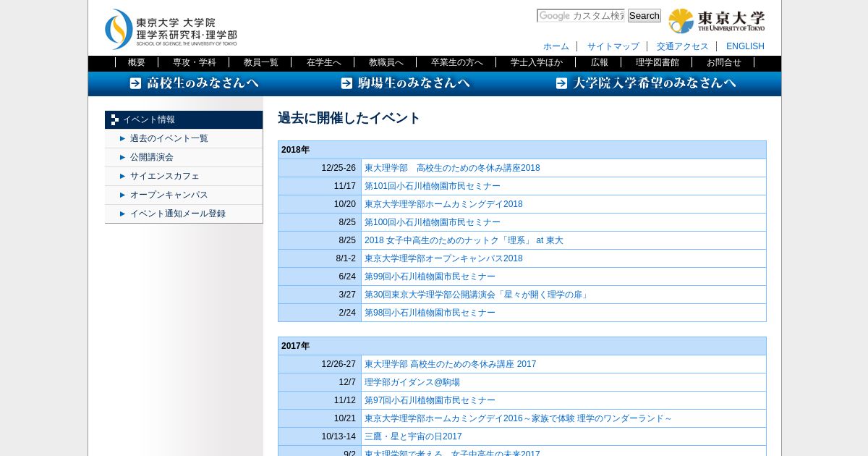Viewport: 868px width, 456px height.
Task: Click the 高校生のみなさんへ banner
Action: [x=195, y=83]
